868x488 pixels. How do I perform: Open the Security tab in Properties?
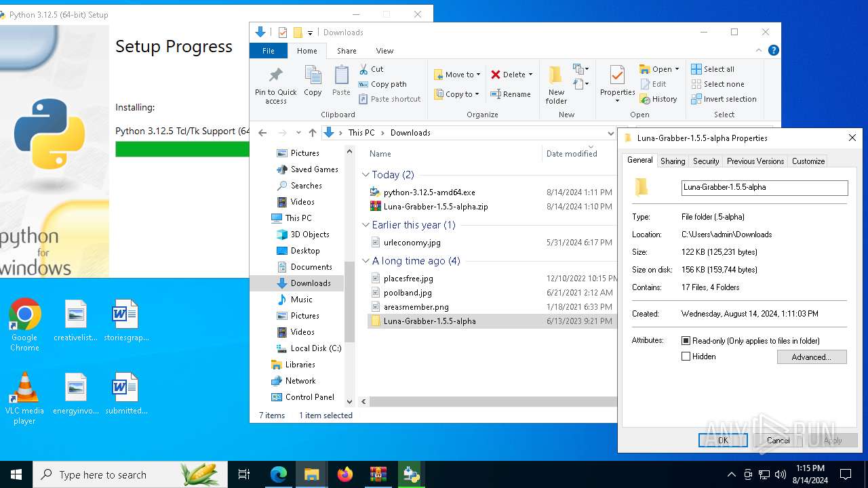pos(706,161)
